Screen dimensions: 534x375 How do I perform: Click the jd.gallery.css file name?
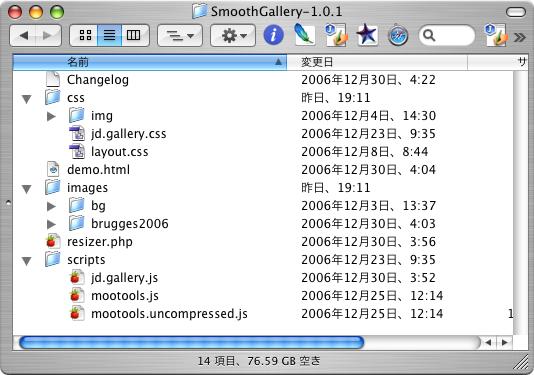[129, 134]
